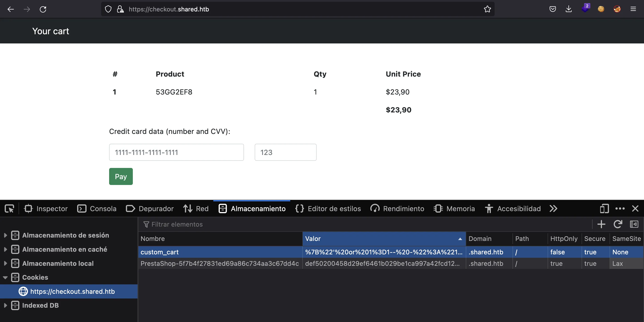Click the forward navigation arrow
Viewport: 644px width, 322px height.
tap(27, 9)
